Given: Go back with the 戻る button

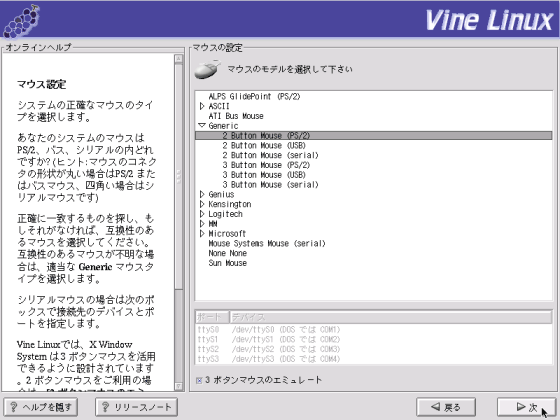Looking at the screenshot, I should (446, 407).
